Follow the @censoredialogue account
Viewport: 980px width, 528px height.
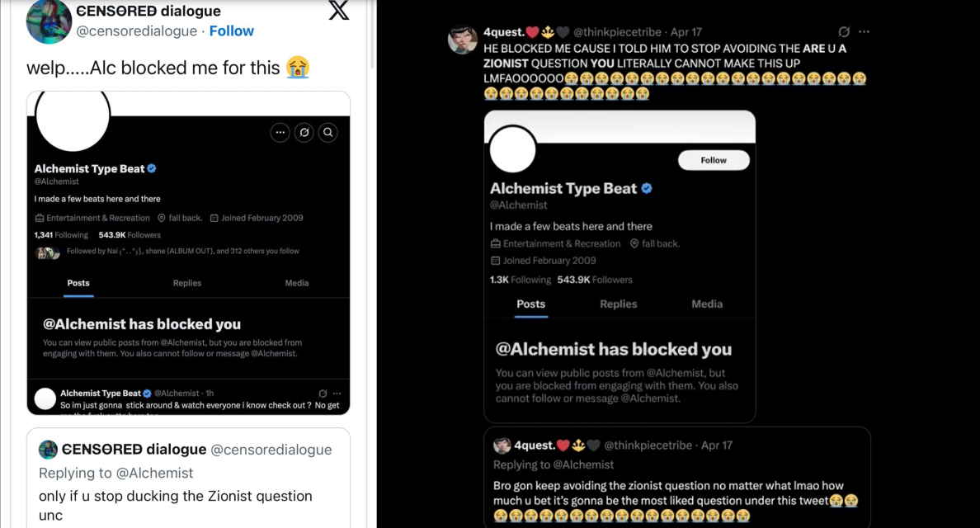click(231, 31)
